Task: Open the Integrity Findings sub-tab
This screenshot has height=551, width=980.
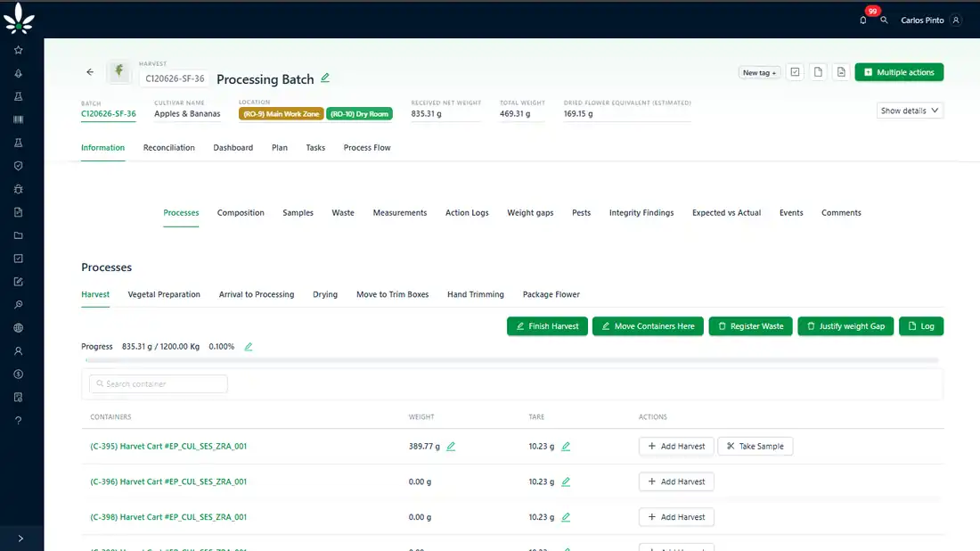Action: click(641, 213)
